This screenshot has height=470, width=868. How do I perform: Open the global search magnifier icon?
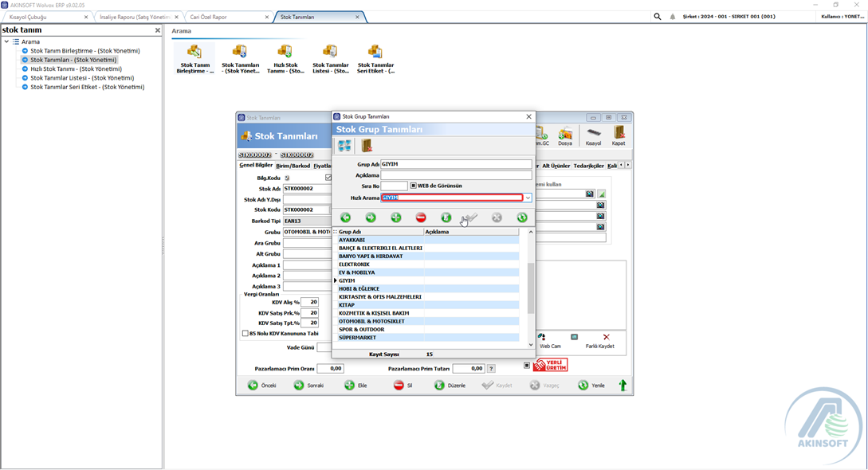(657, 17)
